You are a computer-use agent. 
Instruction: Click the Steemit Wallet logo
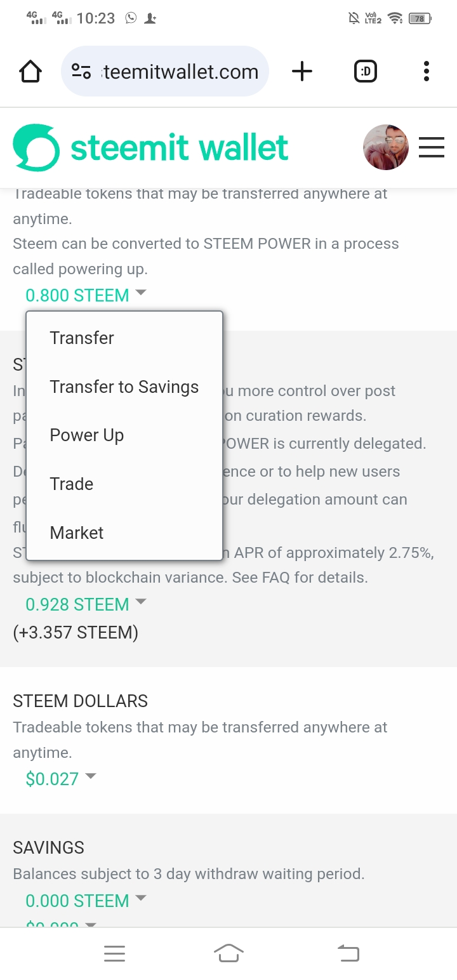[151, 147]
